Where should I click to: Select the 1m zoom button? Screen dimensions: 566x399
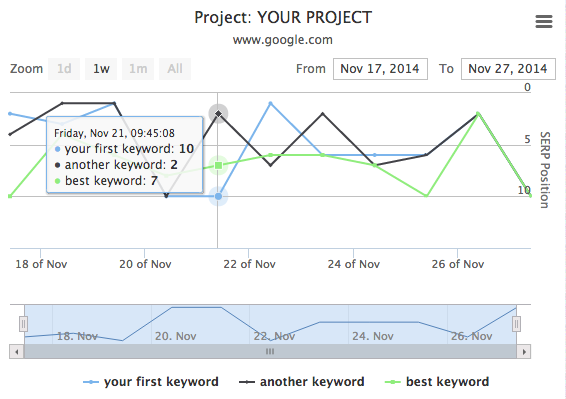click(138, 69)
